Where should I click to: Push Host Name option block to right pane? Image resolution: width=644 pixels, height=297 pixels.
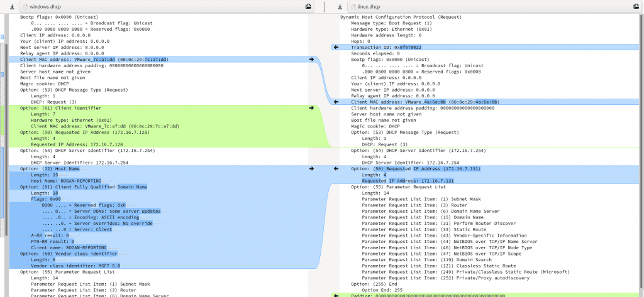point(311,168)
